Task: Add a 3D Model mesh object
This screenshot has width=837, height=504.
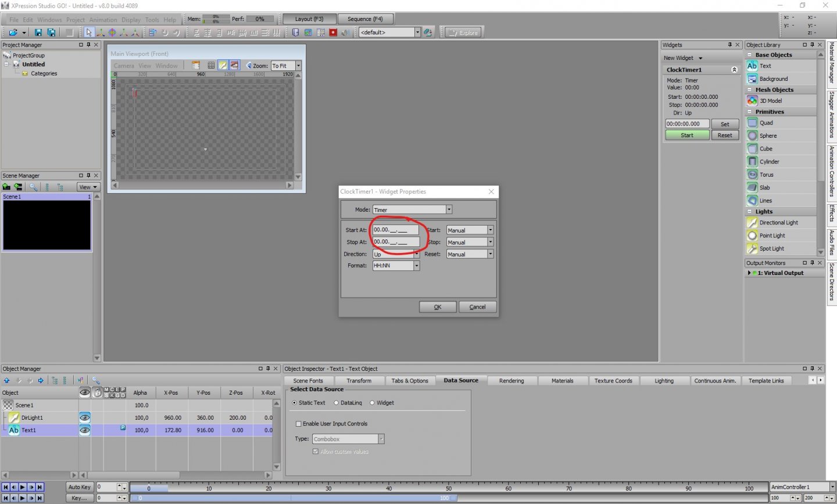Action: tap(781, 101)
